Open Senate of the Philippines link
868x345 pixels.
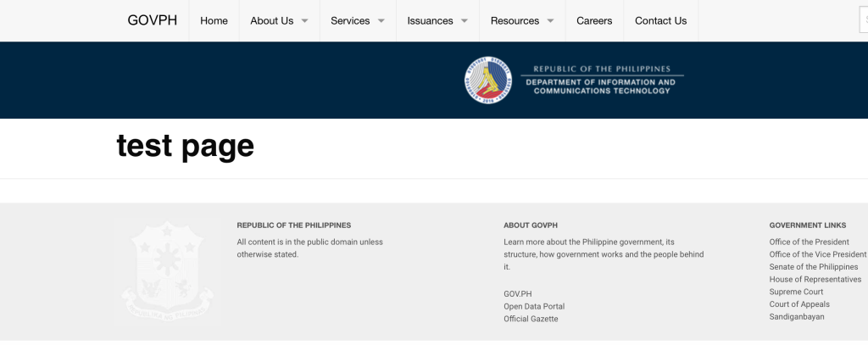[814, 266]
